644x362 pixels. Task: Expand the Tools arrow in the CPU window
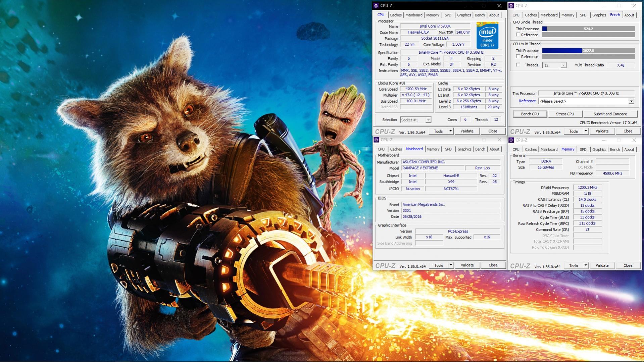(x=450, y=131)
